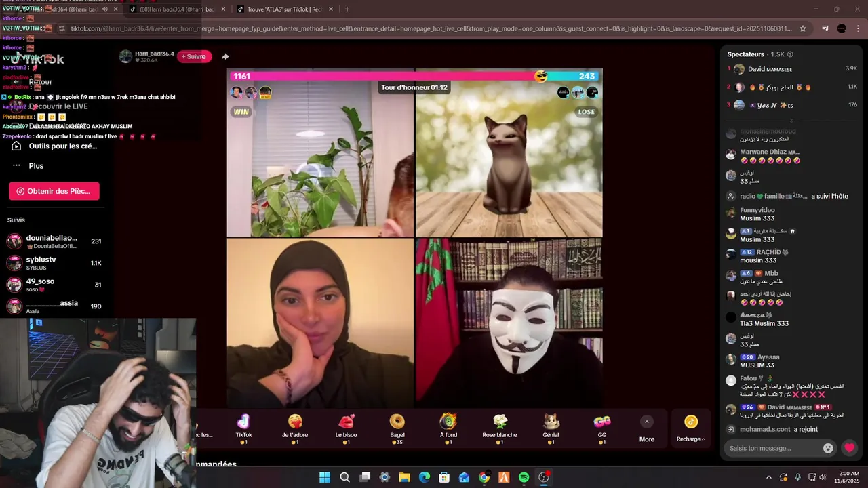Send the Bagel gift
Viewport: 868px width, 488px height.
(x=397, y=428)
